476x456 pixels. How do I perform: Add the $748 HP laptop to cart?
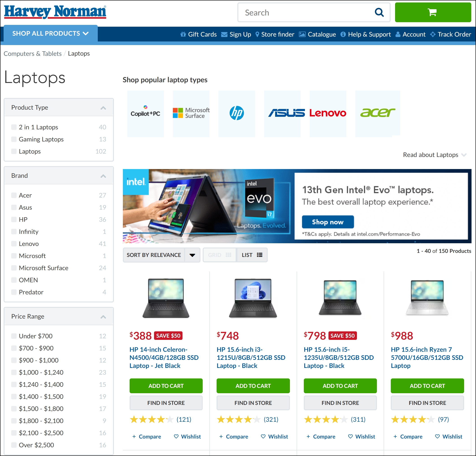click(253, 386)
